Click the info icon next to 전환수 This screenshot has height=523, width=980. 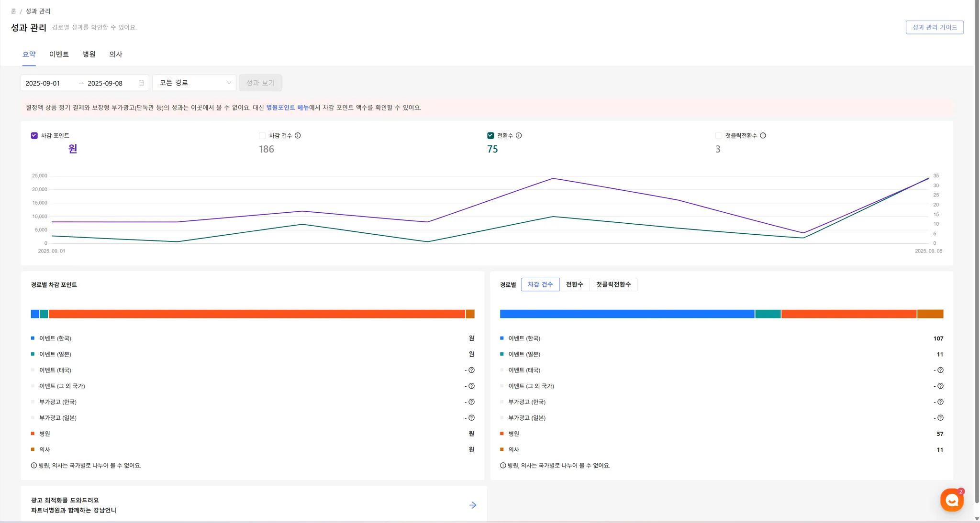pyautogui.click(x=519, y=136)
